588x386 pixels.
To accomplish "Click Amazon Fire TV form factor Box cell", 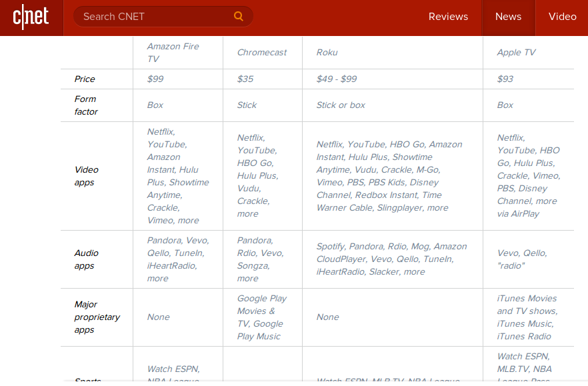I will click(155, 105).
